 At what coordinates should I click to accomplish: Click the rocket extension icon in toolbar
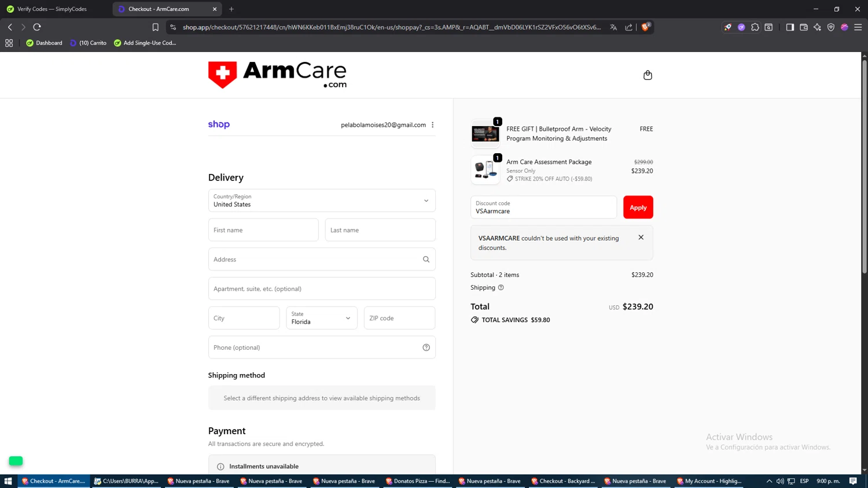(x=728, y=27)
